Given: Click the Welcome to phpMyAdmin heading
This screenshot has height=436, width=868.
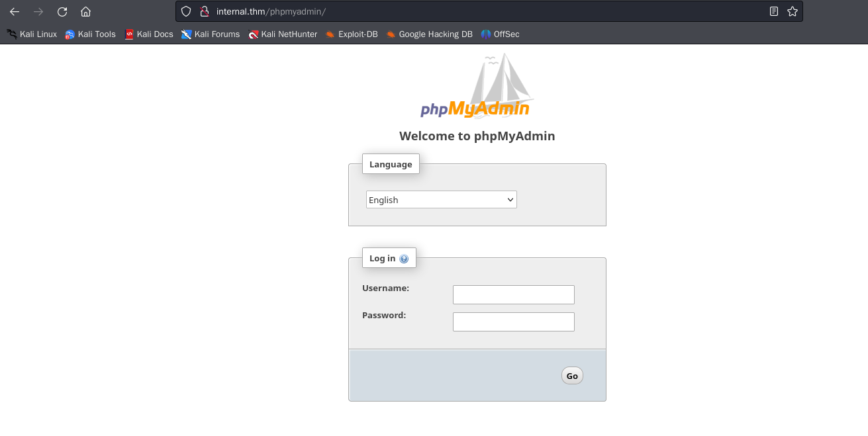Looking at the screenshot, I should (x=477, y=136).
